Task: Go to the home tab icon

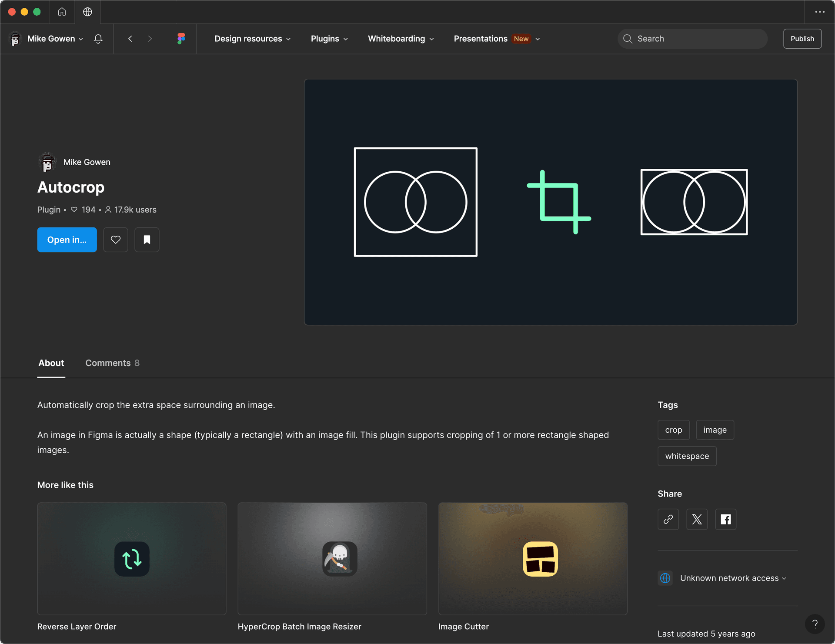Action: [x=62, y=12]
